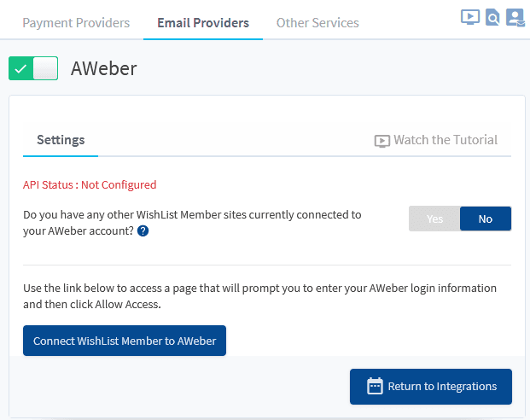This screenshot has width=530, height=420.
Task: Click the play icon beside Watch the Tutorial
Action: pyautogui.click(x=382, y=141)
